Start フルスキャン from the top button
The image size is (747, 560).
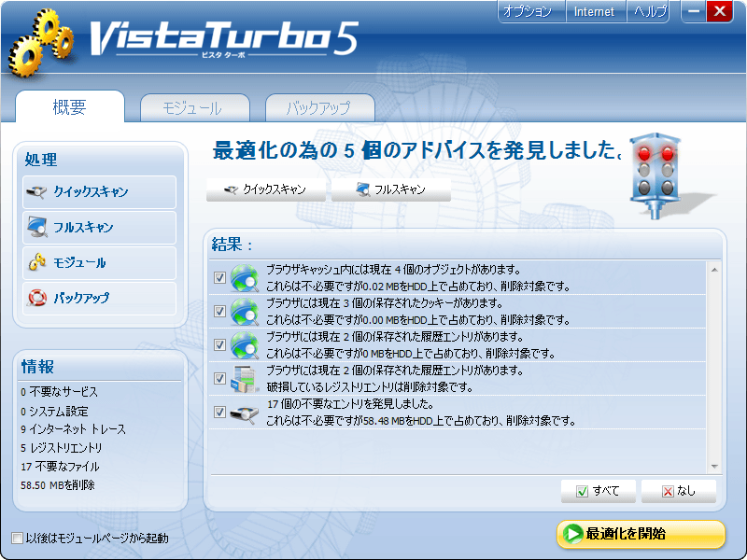(x=391, y=189)
